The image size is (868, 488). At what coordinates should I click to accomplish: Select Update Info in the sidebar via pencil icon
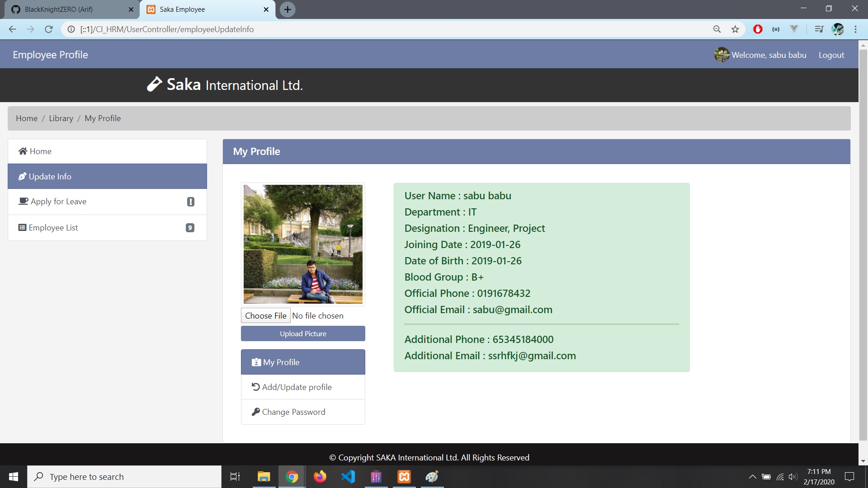point(22,176)
